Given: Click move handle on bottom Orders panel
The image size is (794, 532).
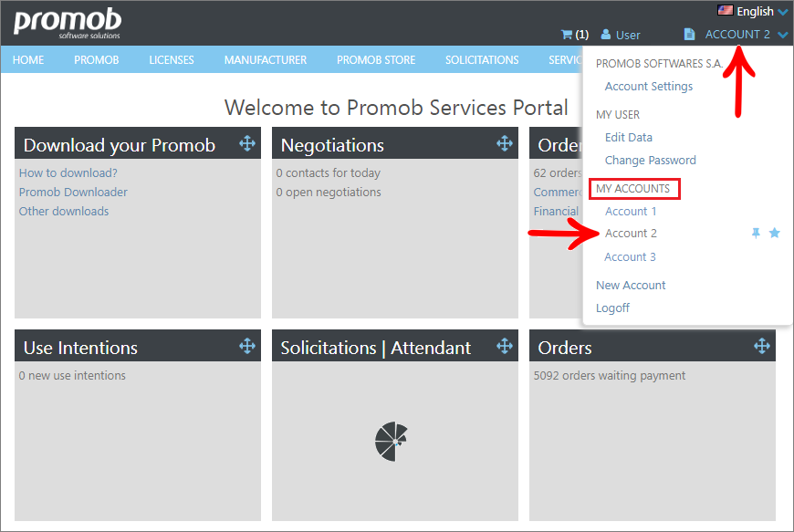Looking at the screenshot, I should 761,346.
